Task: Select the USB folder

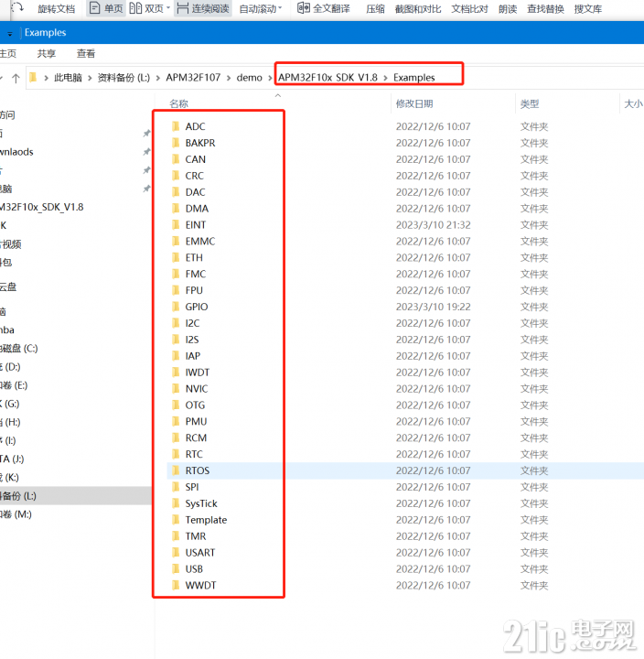Action: (194, 569)
